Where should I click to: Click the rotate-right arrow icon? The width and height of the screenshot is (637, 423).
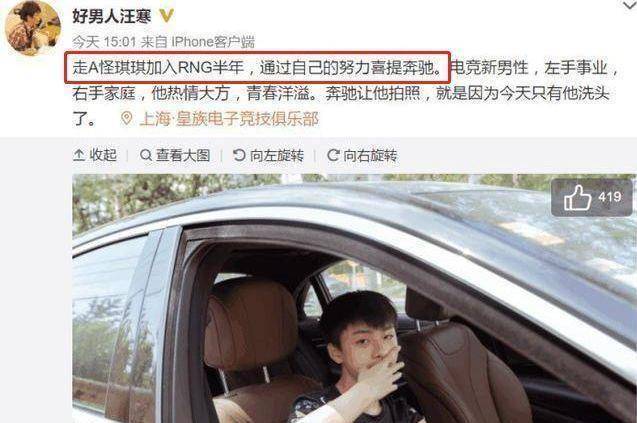coord(333,155)
